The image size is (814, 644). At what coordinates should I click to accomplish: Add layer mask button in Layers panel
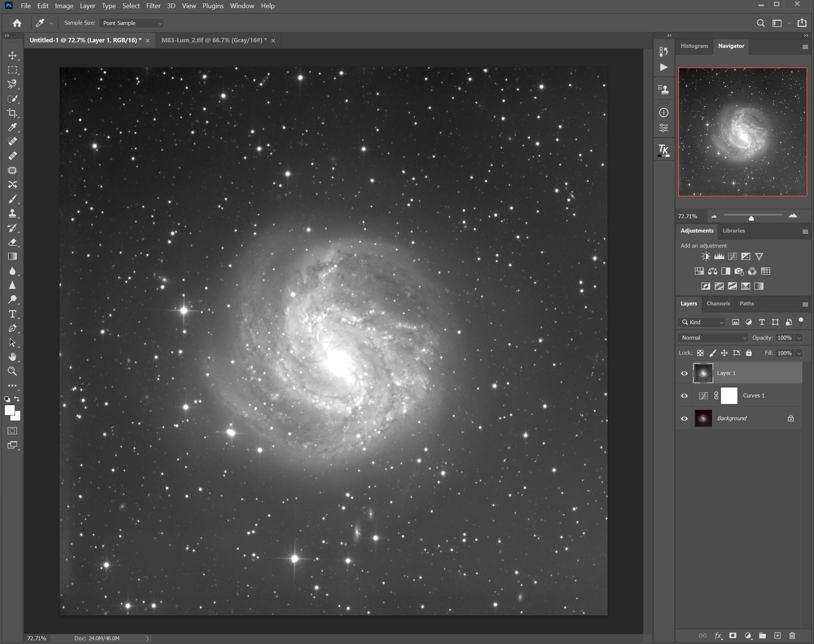(733, 635)
